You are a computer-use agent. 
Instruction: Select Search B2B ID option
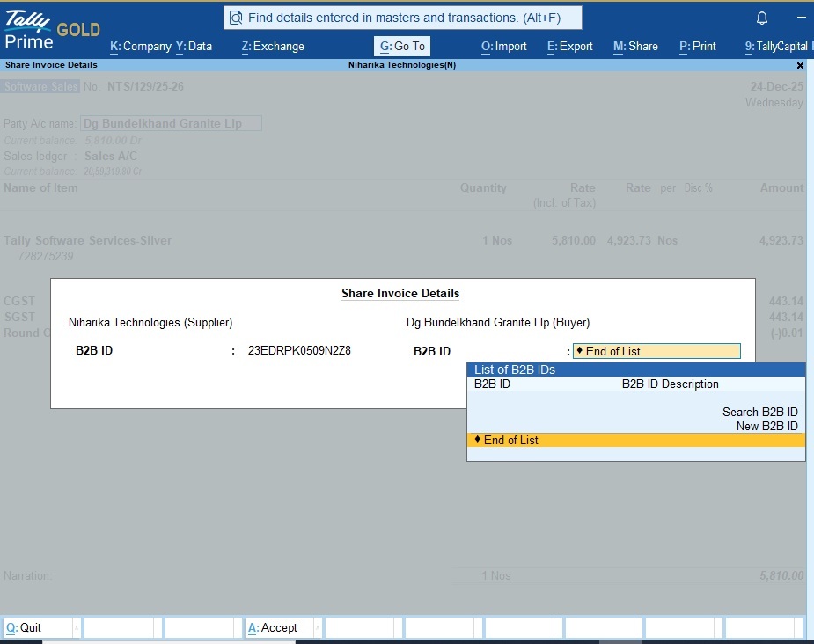[x=759, y=412]
